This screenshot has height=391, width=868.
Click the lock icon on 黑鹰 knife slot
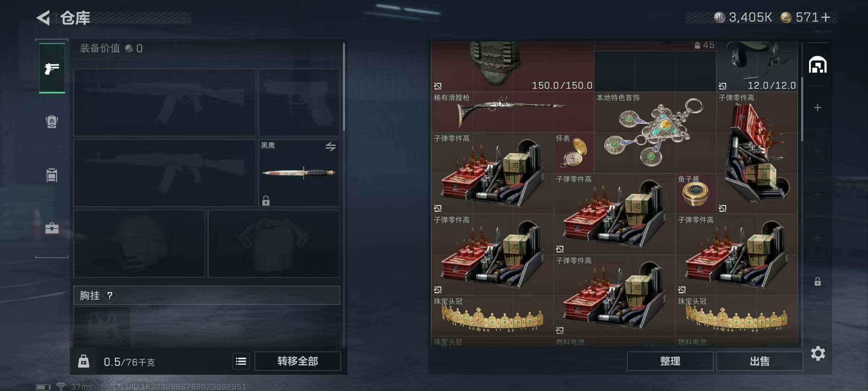266,201
